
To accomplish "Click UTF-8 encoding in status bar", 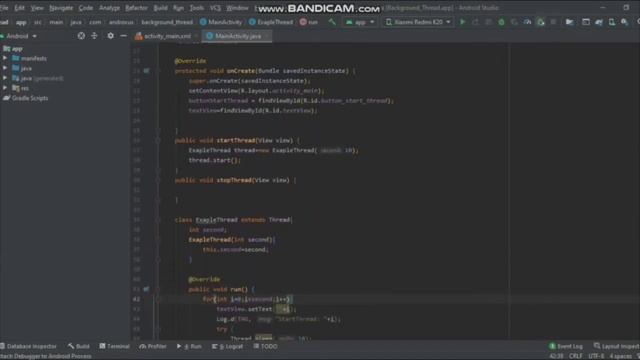I will pos(596,356).
